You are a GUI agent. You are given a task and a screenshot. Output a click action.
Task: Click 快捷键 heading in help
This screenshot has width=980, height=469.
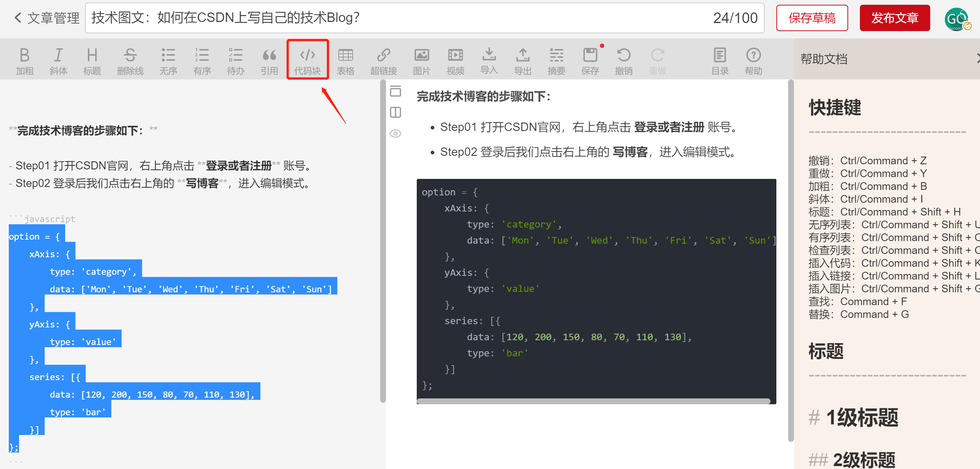click(835, 108)
